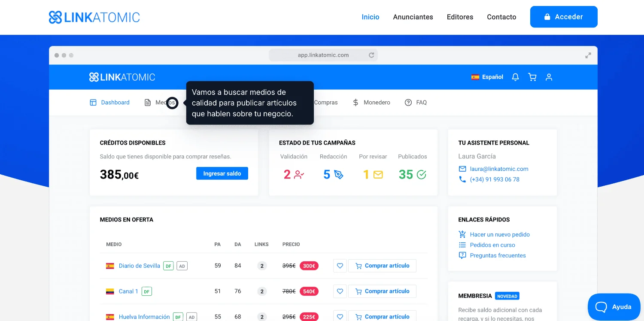This screenshot has width=644, height=321.
Task: Favorite Diario de Sevilla with heart icon
Action: [340, 266]
